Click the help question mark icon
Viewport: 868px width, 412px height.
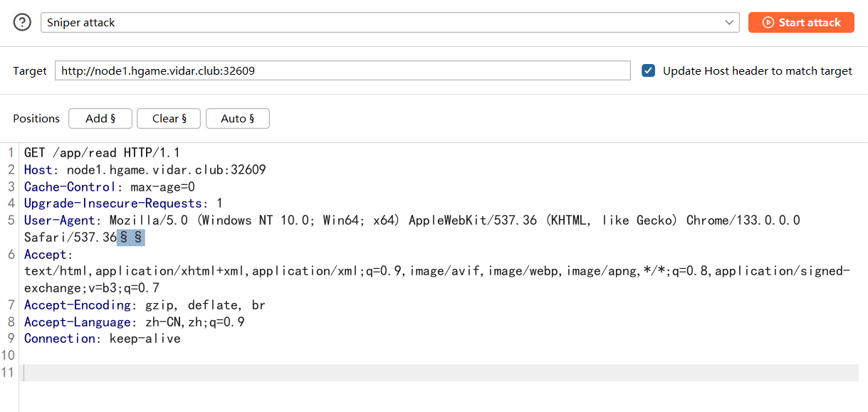(23, 23)
